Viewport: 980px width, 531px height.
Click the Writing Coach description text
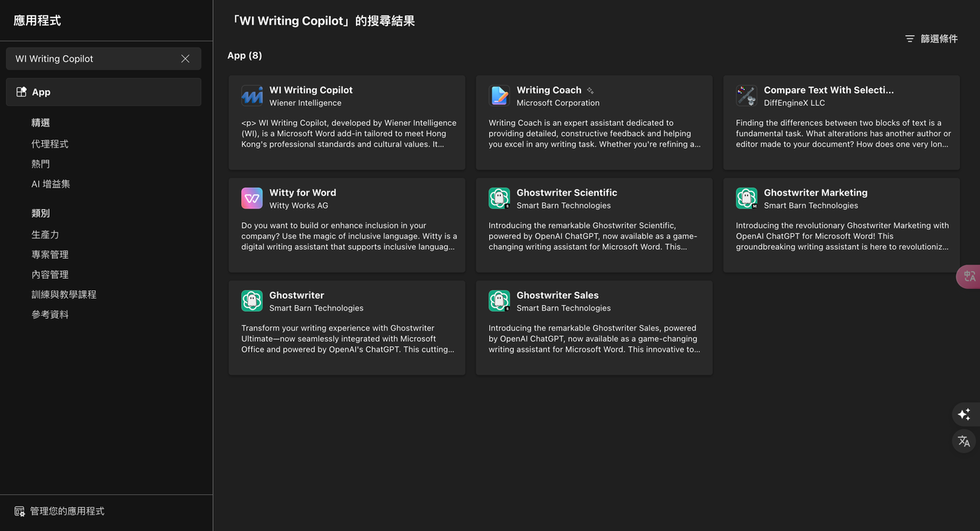(594, 133)
